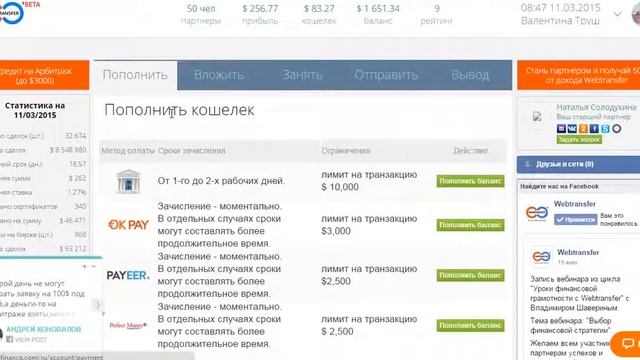Click the Задать вопрос green button
640x360 pixels.
tap(579, 140)
